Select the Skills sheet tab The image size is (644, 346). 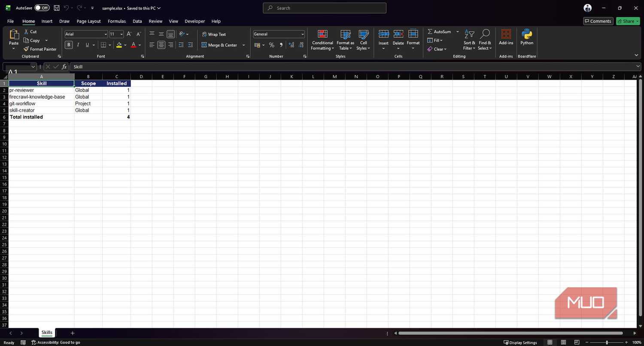[x=47, y=333]
